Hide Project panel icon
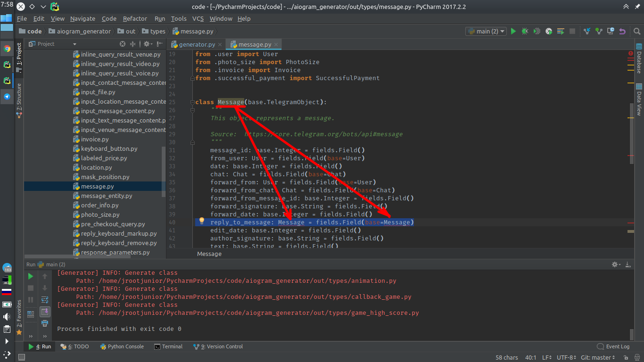The image size is (644, 362). pos(159,44)
